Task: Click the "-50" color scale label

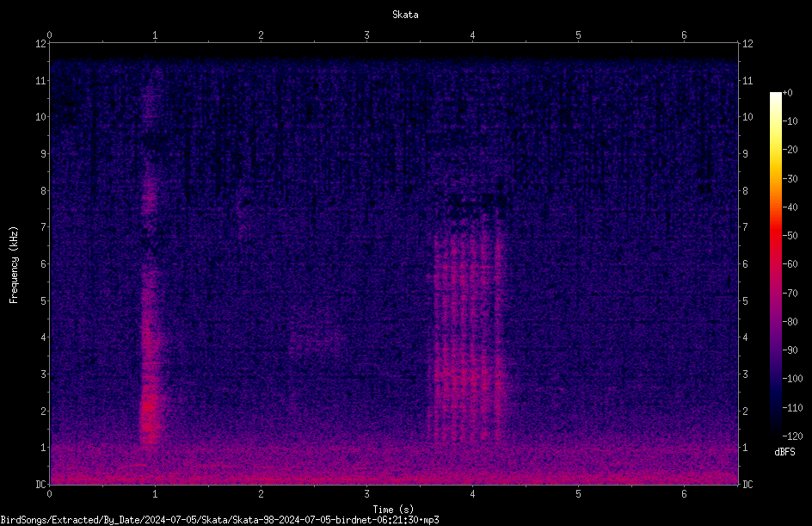Action: (790, 236)
